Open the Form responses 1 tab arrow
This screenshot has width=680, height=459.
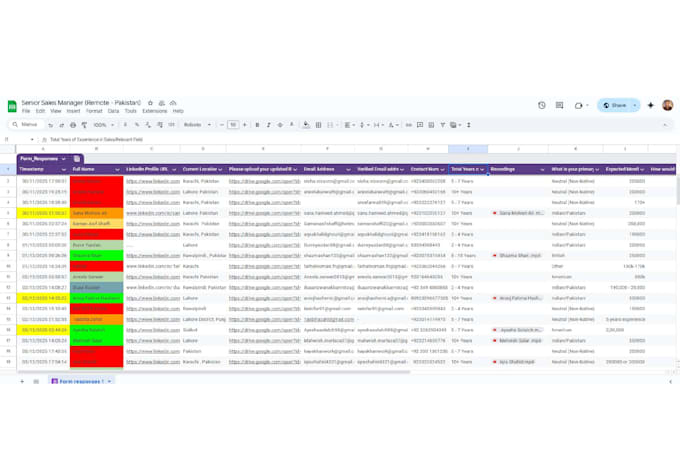(110, 381)
